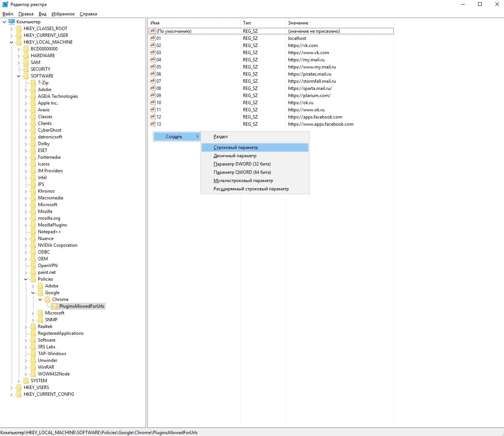Screen dimensions: 504x436
Task: Click the HKEY_USERS folder icon
Action: (18, 387)
